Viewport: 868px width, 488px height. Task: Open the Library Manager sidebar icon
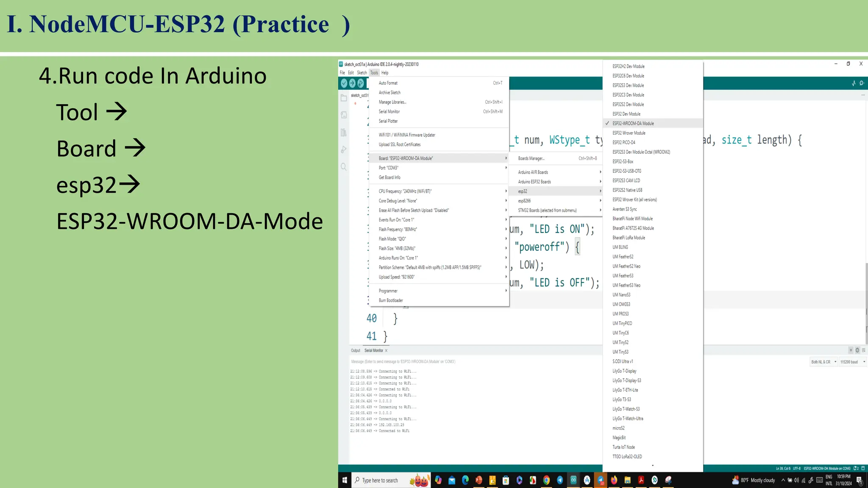[344, 133]
